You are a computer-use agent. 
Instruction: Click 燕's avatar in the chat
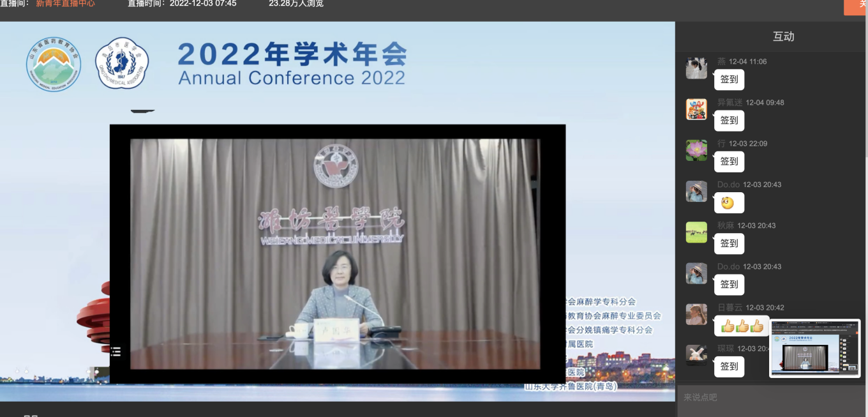[696, 68]
